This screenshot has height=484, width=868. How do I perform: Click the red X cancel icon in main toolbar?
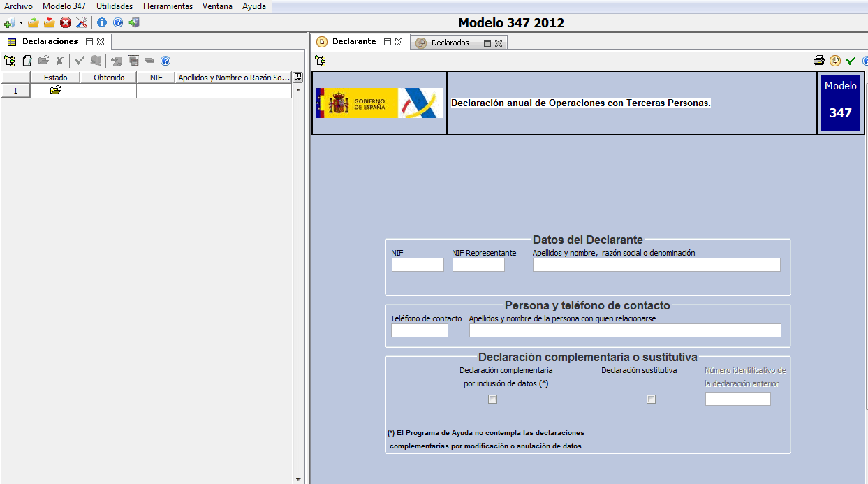click(x=66, y=22)
